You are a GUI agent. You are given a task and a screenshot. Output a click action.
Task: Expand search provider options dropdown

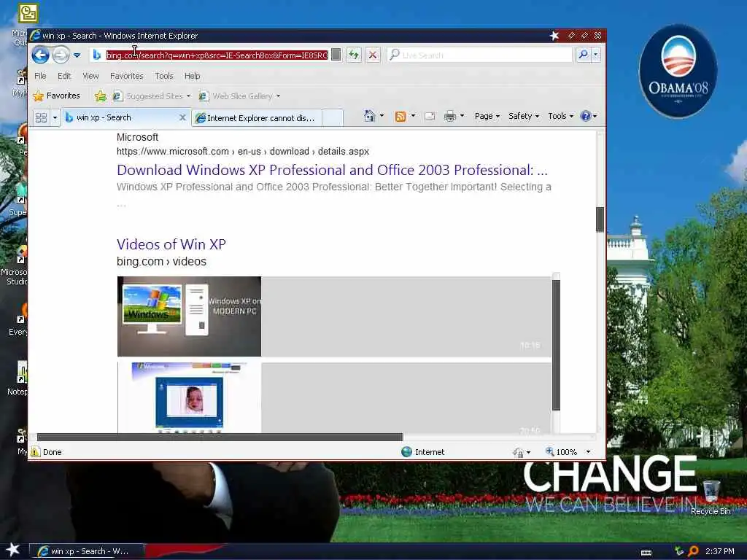point(595,55)
